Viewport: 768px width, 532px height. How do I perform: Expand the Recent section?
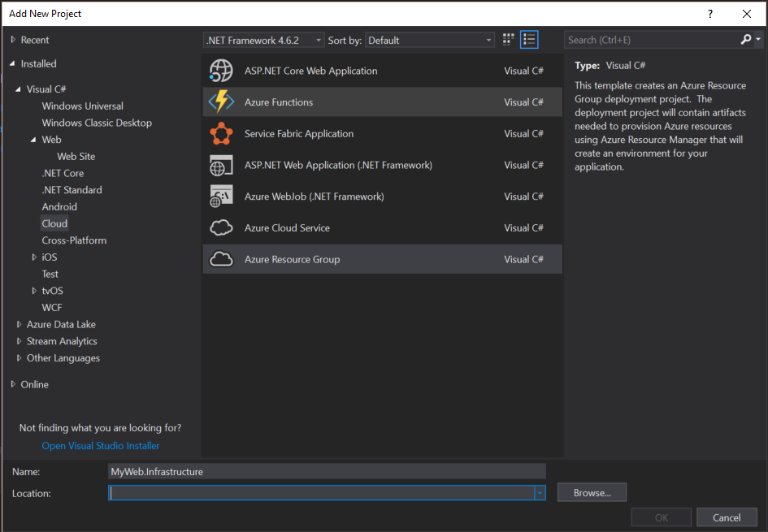[x=13, y=40]
